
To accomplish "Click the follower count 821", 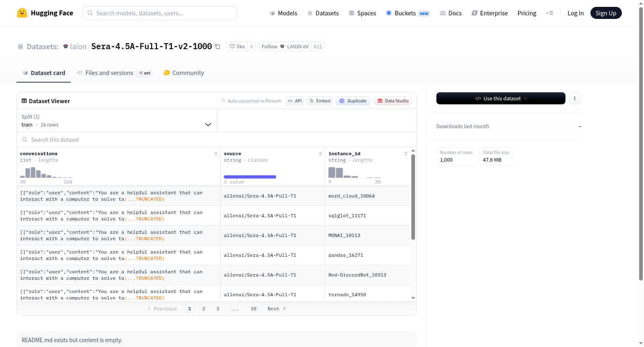I will pos(318,46).
